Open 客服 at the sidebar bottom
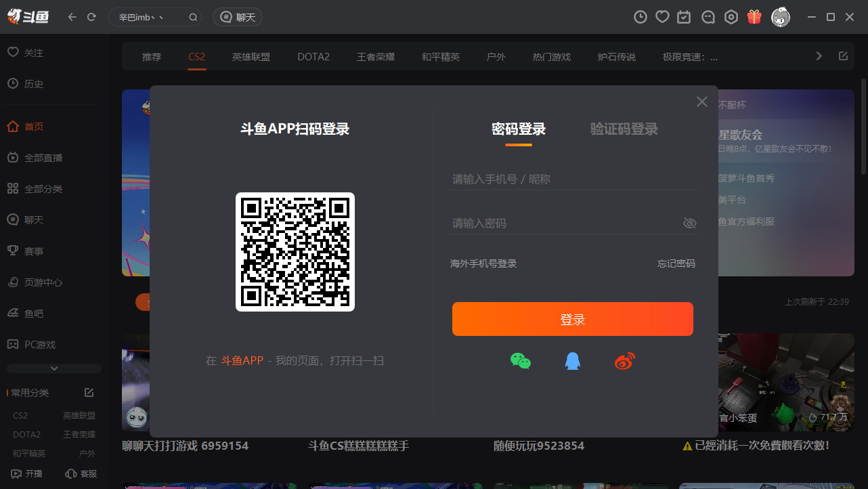This screenshot has height=489, width=868. (x=81, y=474)
